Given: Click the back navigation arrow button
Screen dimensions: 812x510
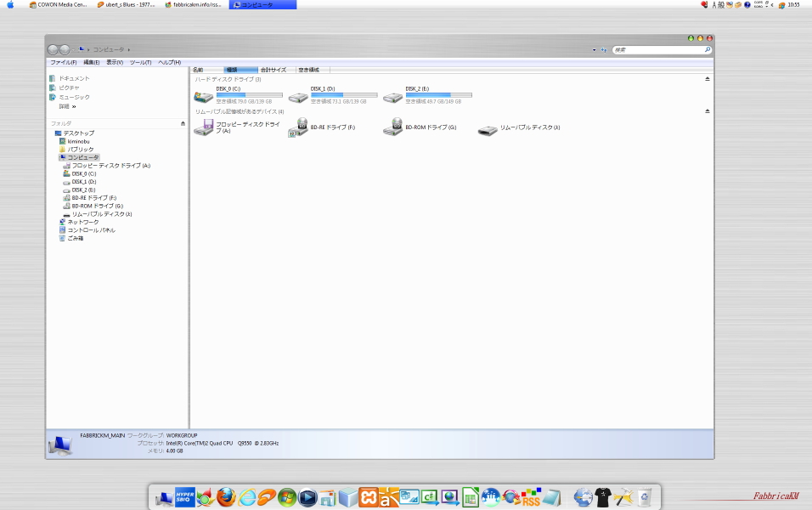Looking at the screenshot, I should 54,50.
